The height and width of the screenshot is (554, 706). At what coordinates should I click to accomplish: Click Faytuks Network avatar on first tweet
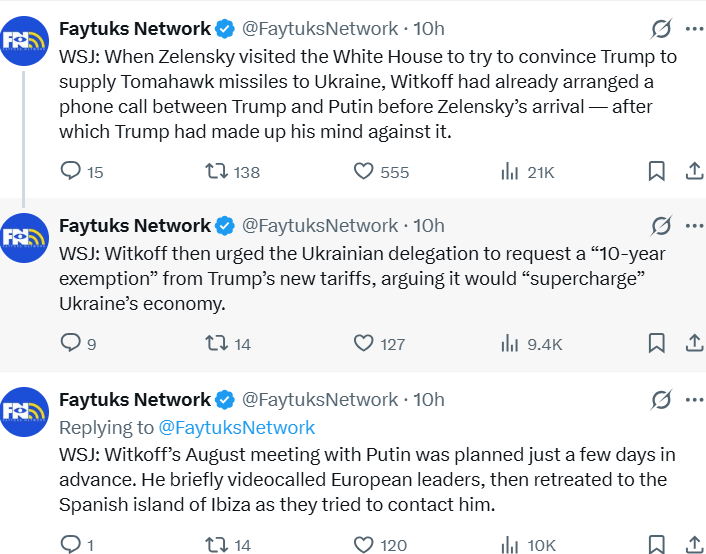(x=25, y=41)
